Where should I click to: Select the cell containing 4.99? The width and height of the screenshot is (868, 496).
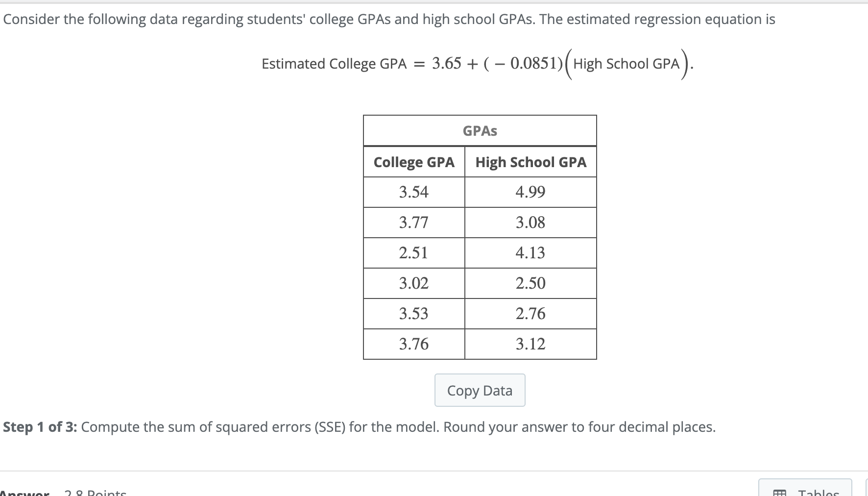530,192
